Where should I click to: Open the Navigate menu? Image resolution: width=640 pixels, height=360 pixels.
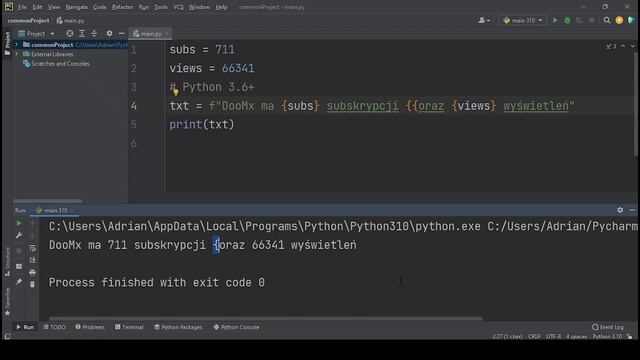tap(76, 7)
